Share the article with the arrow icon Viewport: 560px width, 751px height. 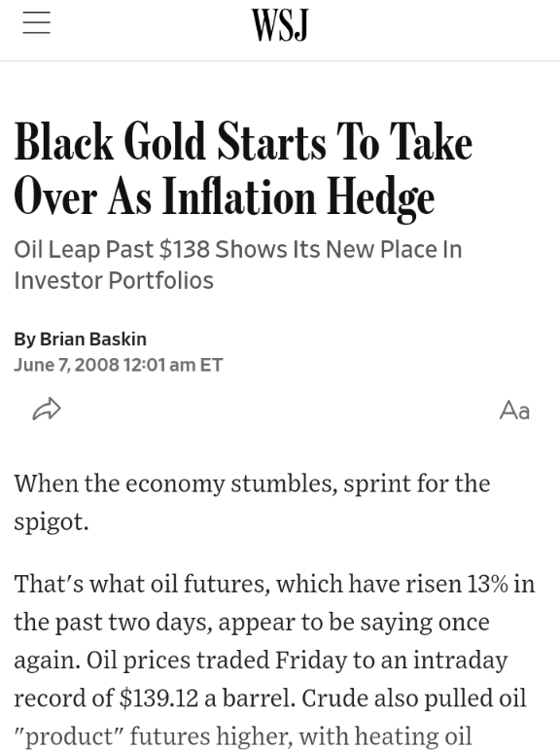47,409
